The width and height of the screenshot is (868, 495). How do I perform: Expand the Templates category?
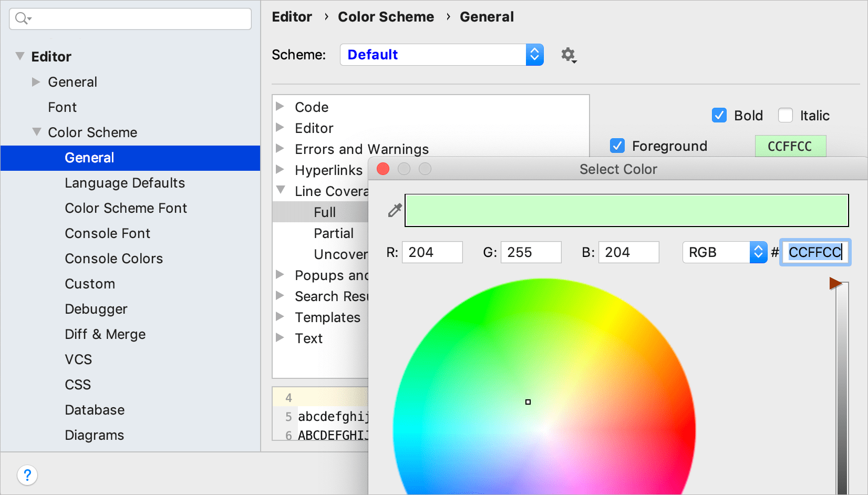(280, 317)
